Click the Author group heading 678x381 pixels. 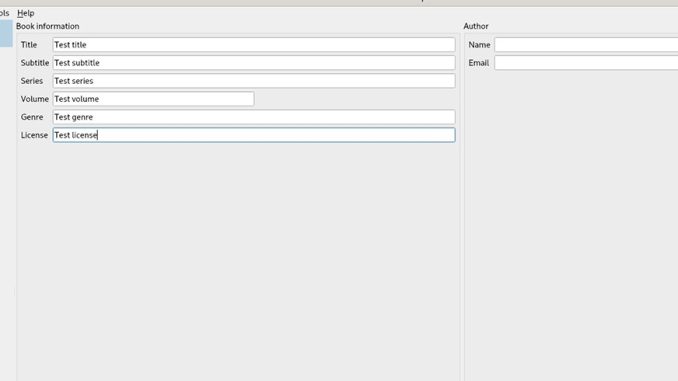coord(476,26)
